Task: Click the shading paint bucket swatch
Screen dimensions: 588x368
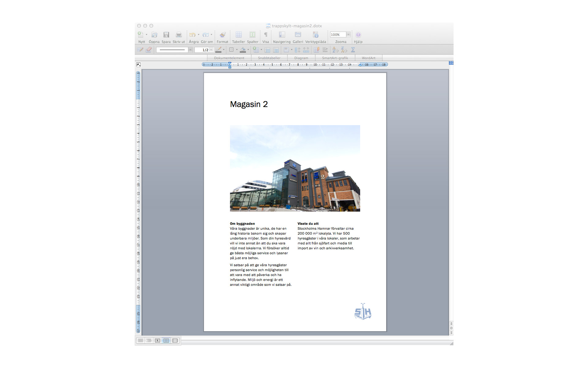Action: pyautogui.click(x=243, y=50)
